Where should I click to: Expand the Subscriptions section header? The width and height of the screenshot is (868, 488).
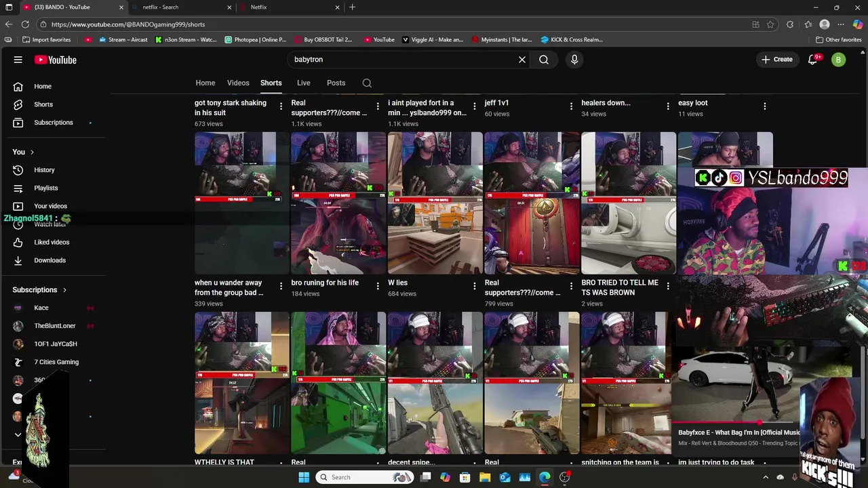[39, 290]
